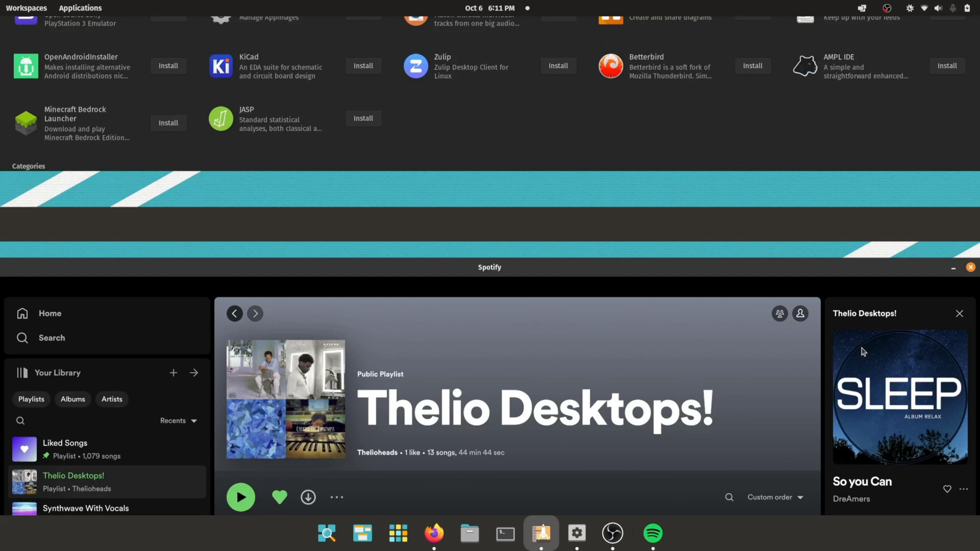Viewport: 980px width, 551px height.
Task: Filter library by Albums
Action: pyautogui.click(x=73, y=399)
